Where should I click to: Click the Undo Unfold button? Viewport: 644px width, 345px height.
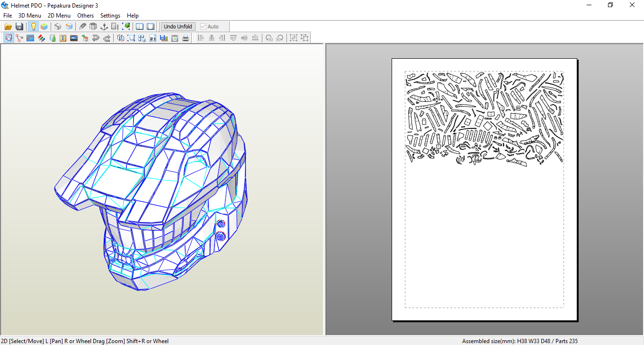point(178,27)
